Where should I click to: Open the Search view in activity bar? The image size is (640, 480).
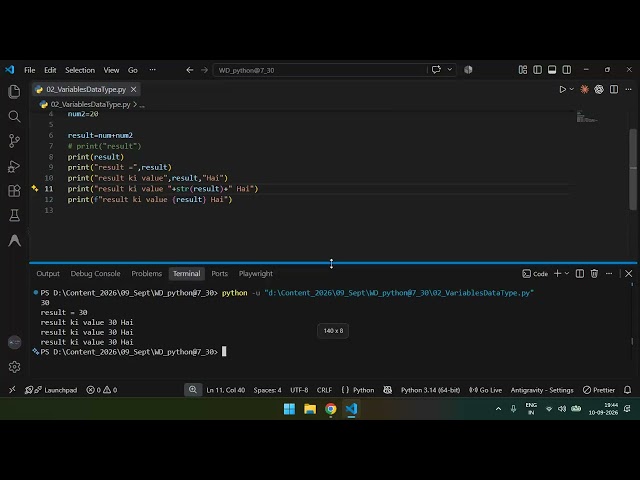click(x=14, y=116)
